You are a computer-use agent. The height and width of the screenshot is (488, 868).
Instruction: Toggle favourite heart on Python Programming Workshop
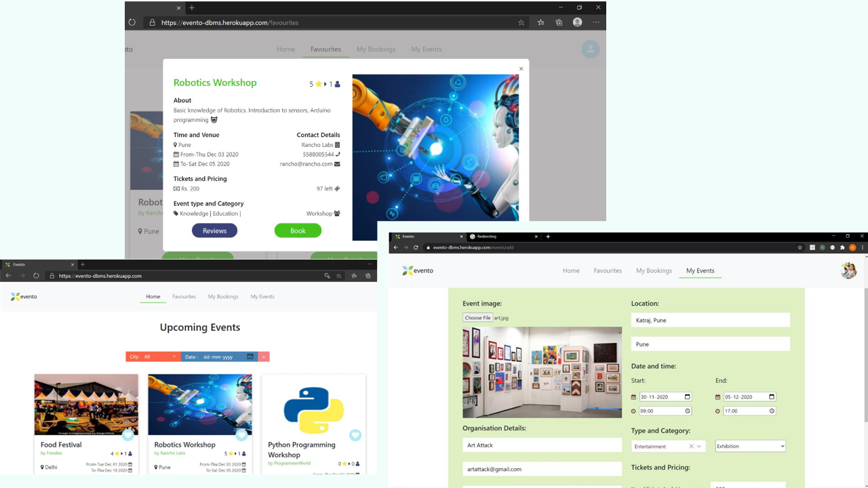click(355, 435)
